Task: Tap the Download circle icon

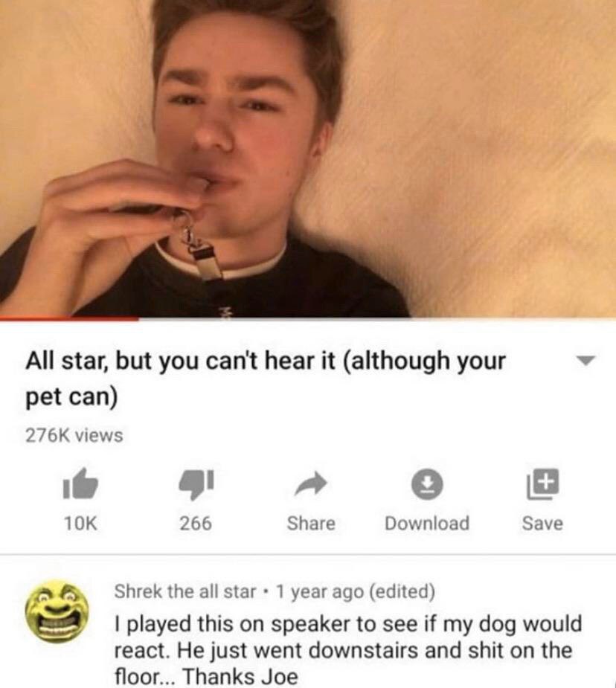Action: [x=427, y=483]
